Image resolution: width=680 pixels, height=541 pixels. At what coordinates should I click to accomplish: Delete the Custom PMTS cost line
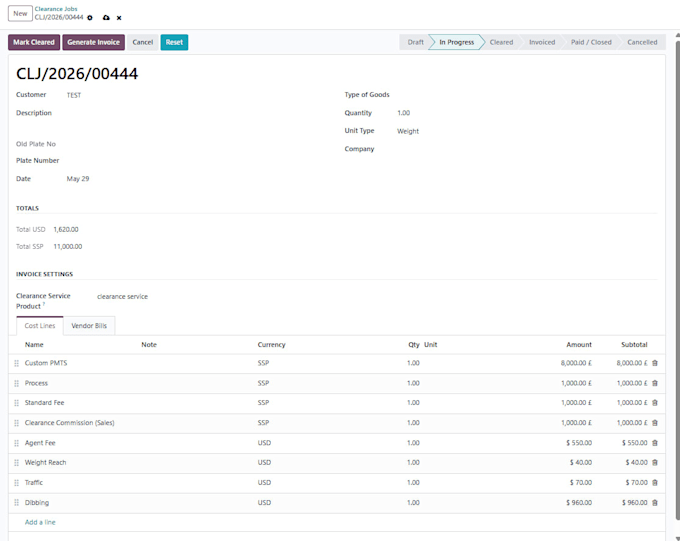pos(655,363)
